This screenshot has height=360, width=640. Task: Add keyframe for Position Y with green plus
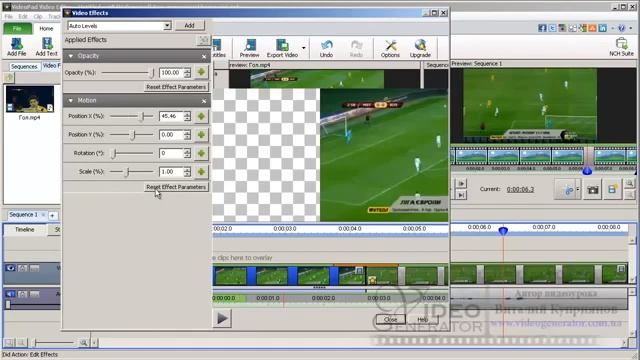201,135
